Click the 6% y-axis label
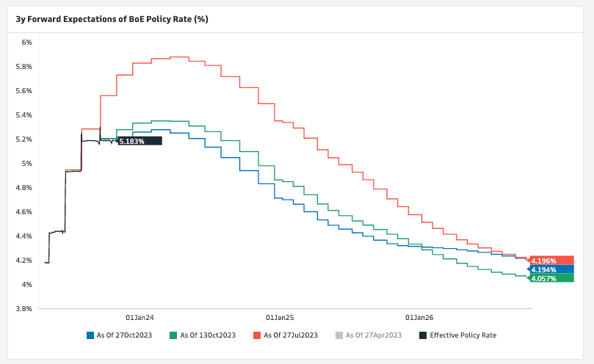The height and width of the screenshot is (364, 594). (26, 43)
